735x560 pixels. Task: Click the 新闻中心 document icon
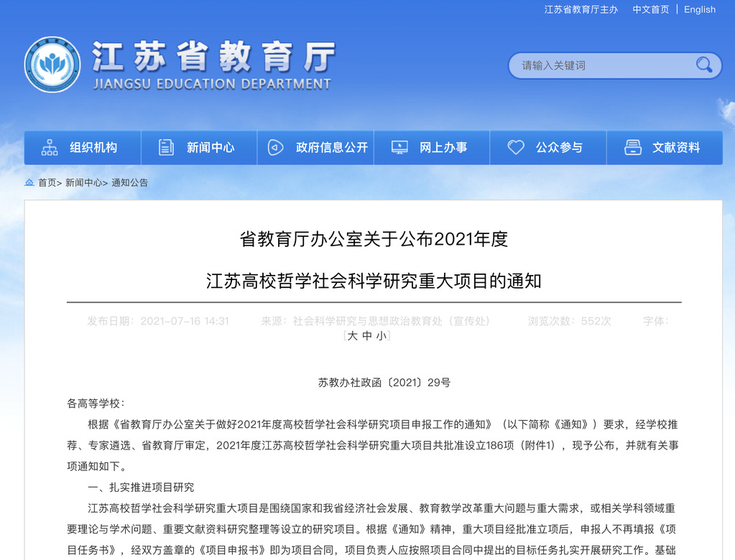tap(166, 147)
